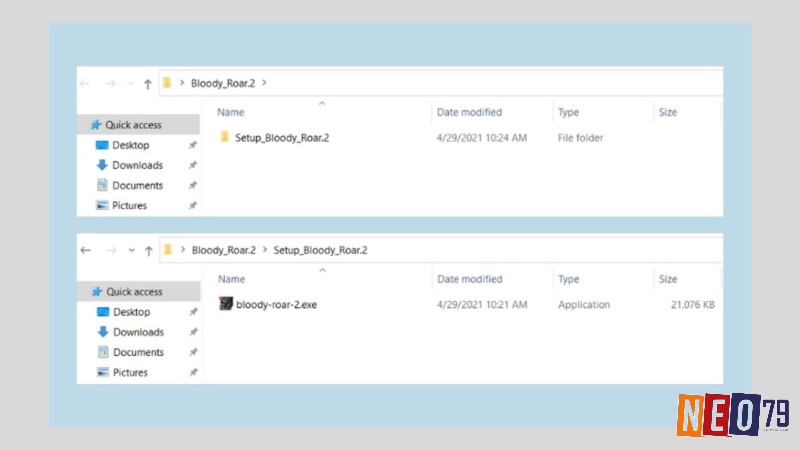
Task: Click pin icon beside Documents in upper window
Action: 192,185
